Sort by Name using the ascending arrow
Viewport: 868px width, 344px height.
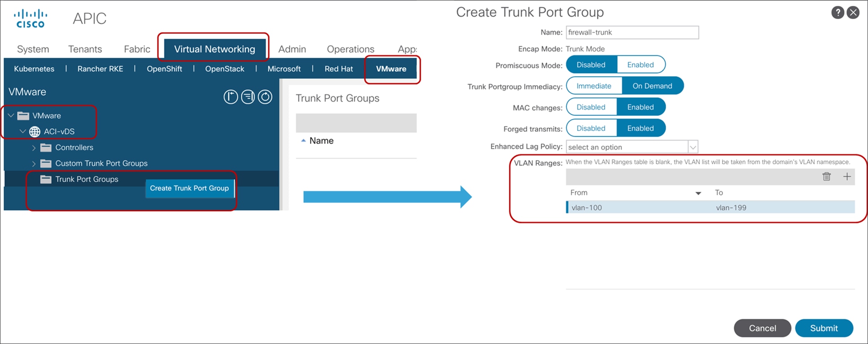[303, 141]
